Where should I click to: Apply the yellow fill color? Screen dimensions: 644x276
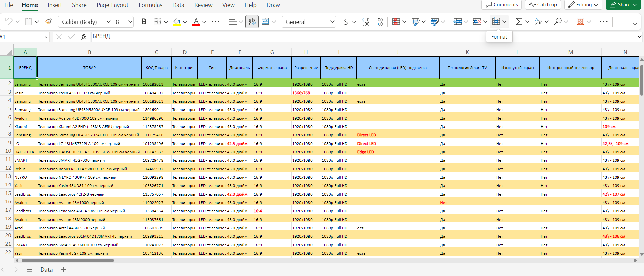click(x=177, y=22)
